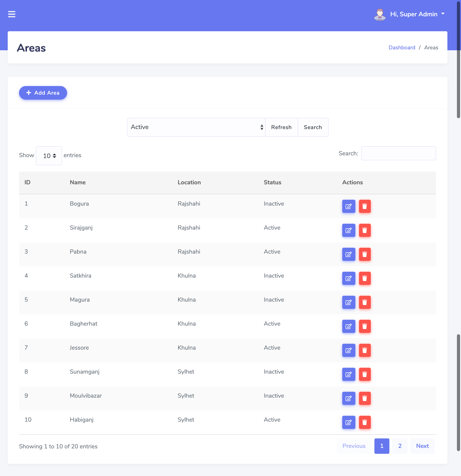461x476 pixels.
Task: Go to the Dashboard breadcrumb link
Action: tap(402, 48)
